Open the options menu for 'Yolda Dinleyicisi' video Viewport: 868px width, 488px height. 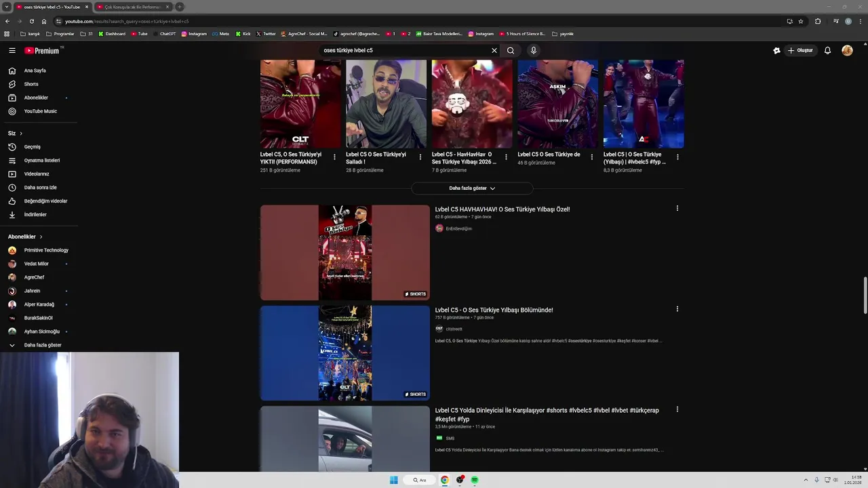pyautogui.click(x=677, y=409)
